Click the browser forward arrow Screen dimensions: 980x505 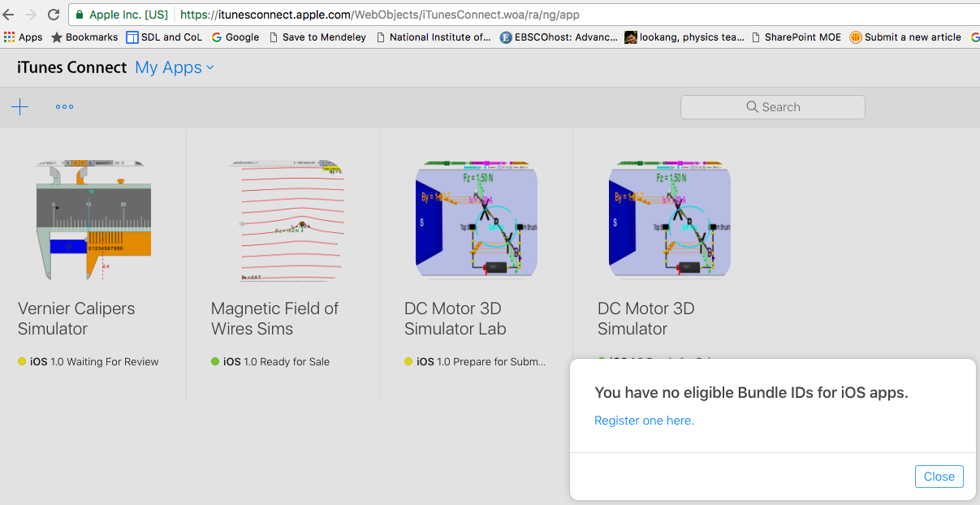coord(31,15)
